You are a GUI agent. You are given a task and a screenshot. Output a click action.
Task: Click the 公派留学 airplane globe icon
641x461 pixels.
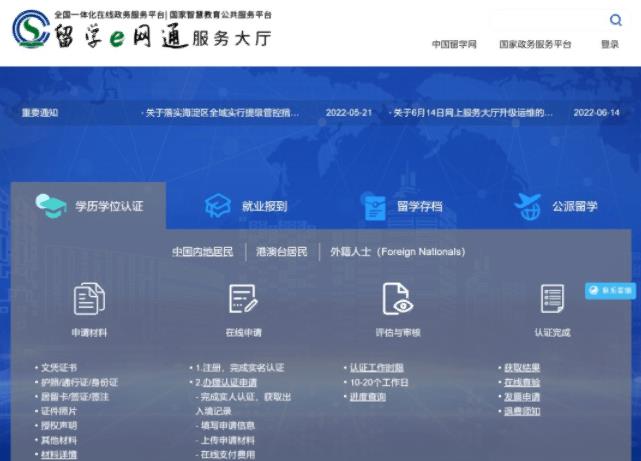528,206
